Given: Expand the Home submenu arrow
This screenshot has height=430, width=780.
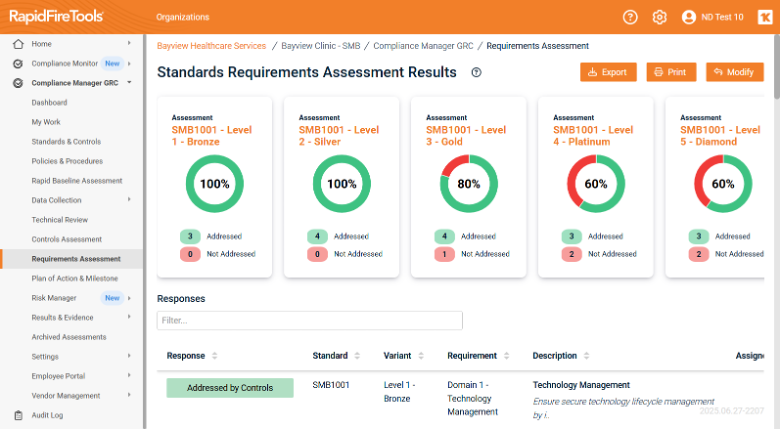Looking at the screenshot, I should pos(129,43).
